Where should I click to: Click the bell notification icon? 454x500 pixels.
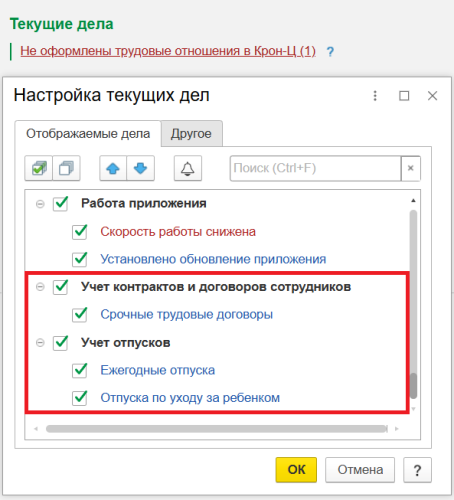(188, 168)
